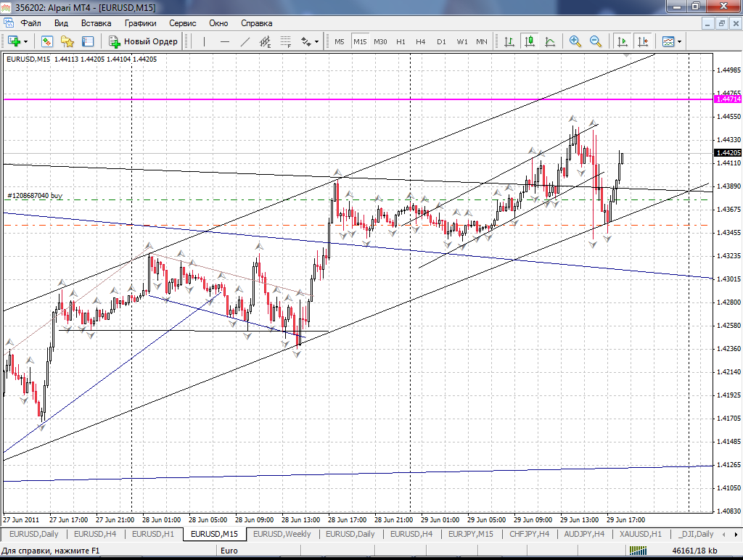
Task: Click the 46161/18 kb traffic readout
Action: (694, 551)
